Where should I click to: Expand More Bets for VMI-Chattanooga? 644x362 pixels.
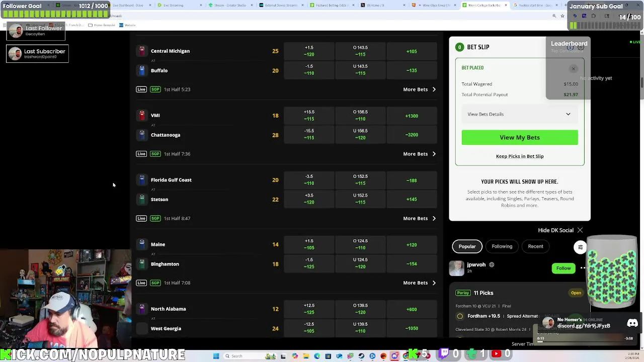419,154
